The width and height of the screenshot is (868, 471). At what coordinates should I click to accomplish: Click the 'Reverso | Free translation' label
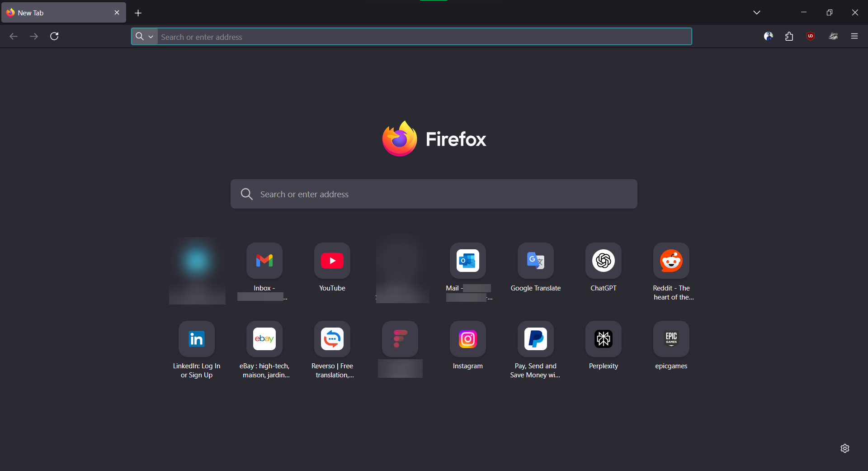pyautogui.click(x=333, y=371)
